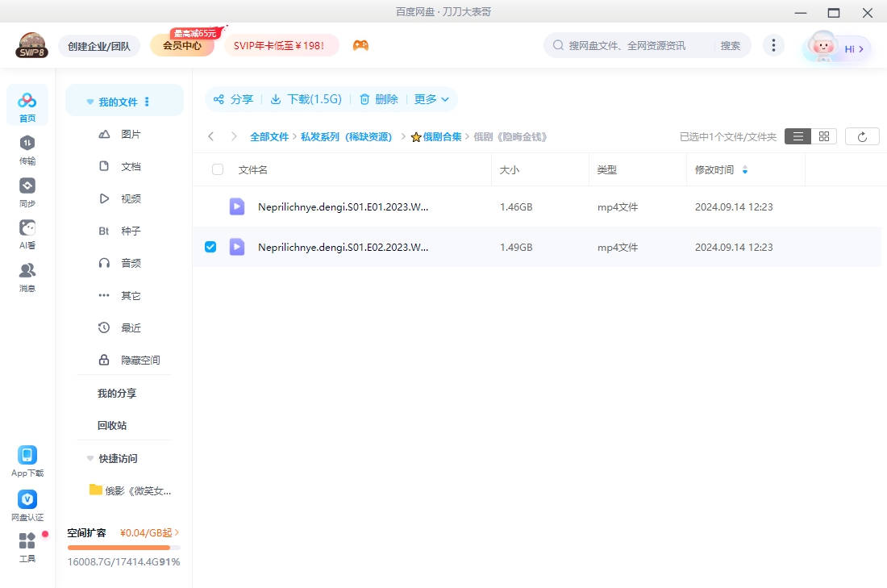Viewport: 887px width, 588px height.
Task: Click the game controller icon
Action: tap(360, 46)
